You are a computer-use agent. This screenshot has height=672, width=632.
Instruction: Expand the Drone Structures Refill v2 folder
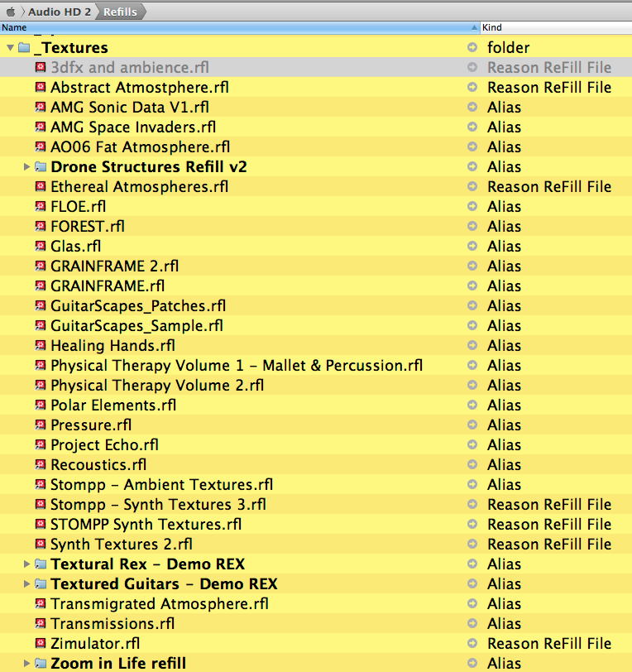pos(26,166)
